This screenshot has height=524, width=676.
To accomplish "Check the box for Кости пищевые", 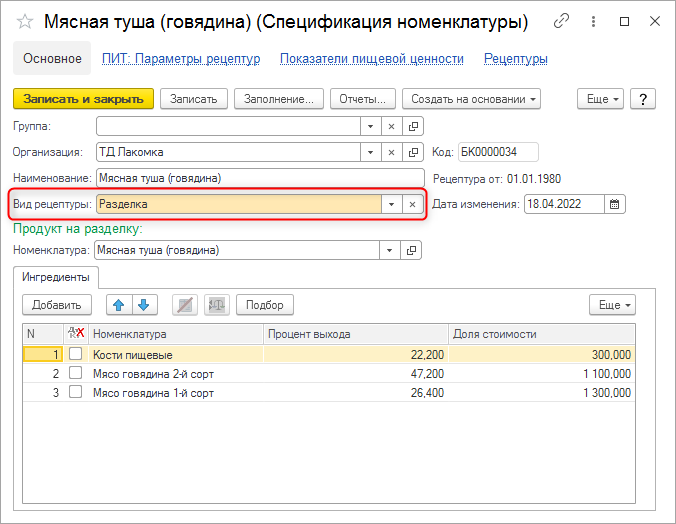I will [x=75, y=354].
